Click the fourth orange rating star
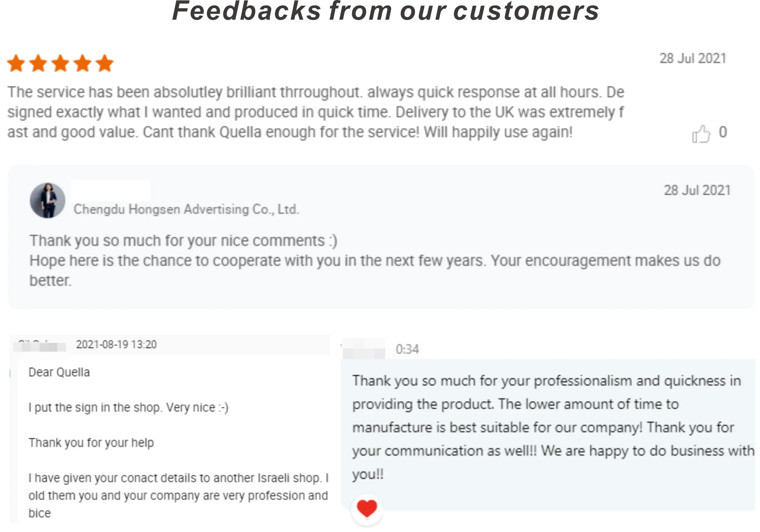Screen dimensions: 760x532 tap(83, 63)
